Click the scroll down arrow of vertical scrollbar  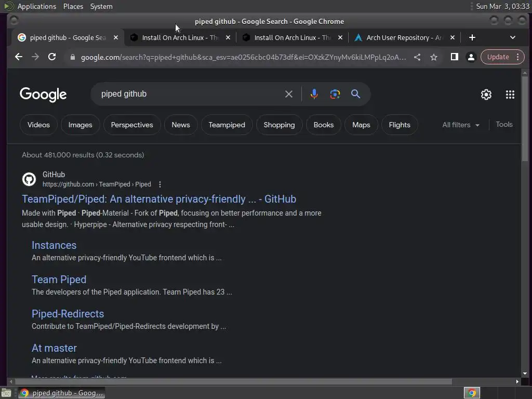525,374
